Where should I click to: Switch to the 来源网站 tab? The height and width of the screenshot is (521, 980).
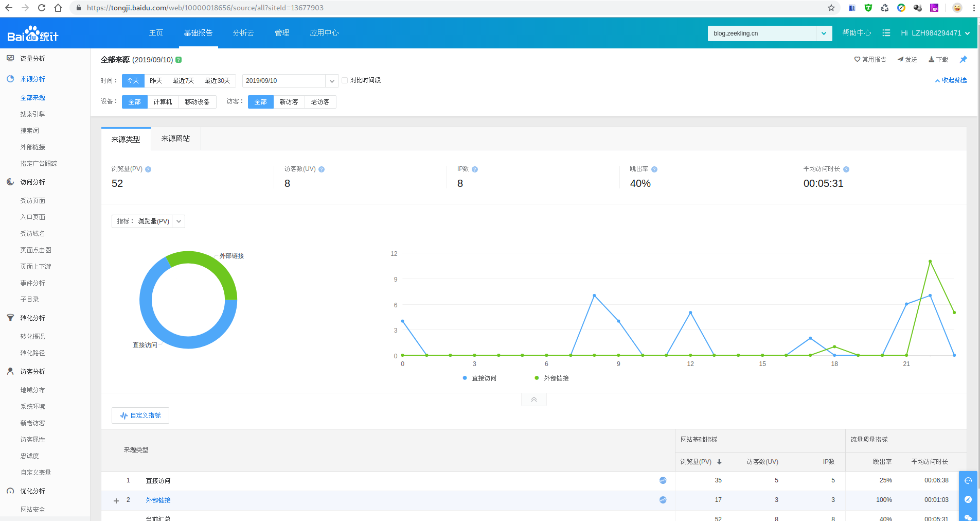(175, 138)
